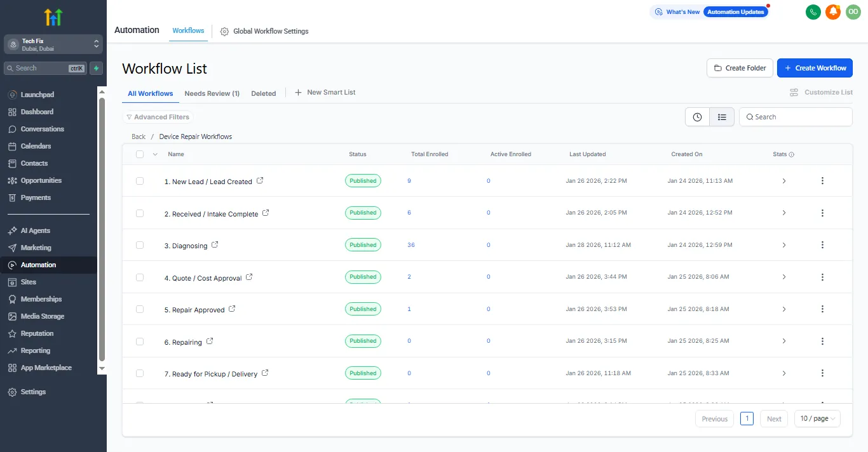Click the Create Workflow button
The width and height of the screenshot is (868, 452).
click(x=815, y=68)
